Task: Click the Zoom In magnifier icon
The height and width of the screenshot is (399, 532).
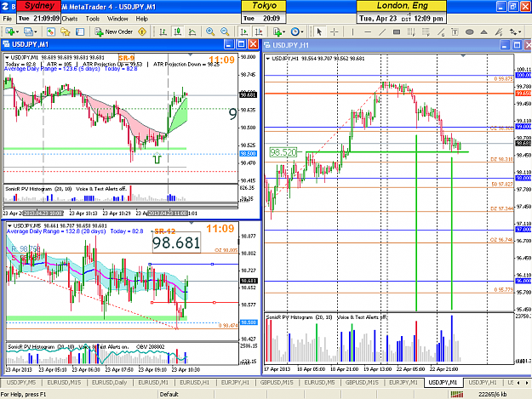Action: [x=210, y=31]
